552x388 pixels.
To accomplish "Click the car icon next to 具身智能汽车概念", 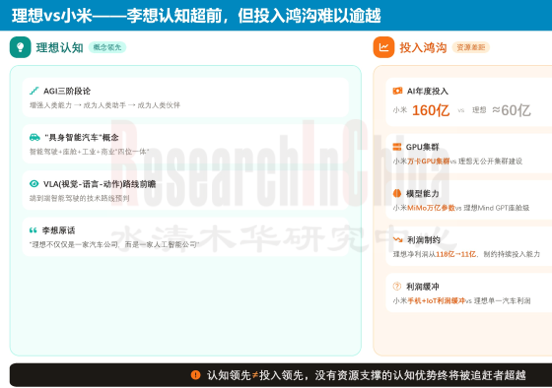I will click(34, 137).
